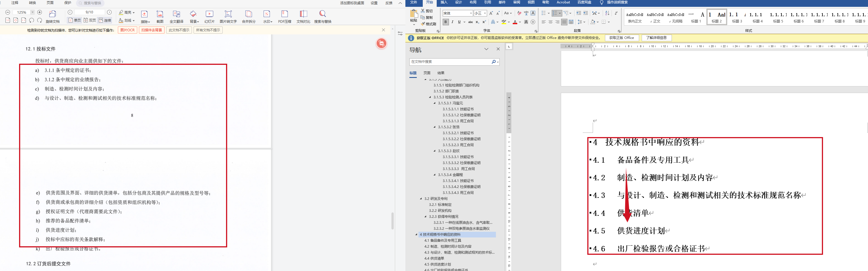Click the red floating screenshot icon on the PDF page
This screenshot has height=271, width=868.
click(381, 43)
